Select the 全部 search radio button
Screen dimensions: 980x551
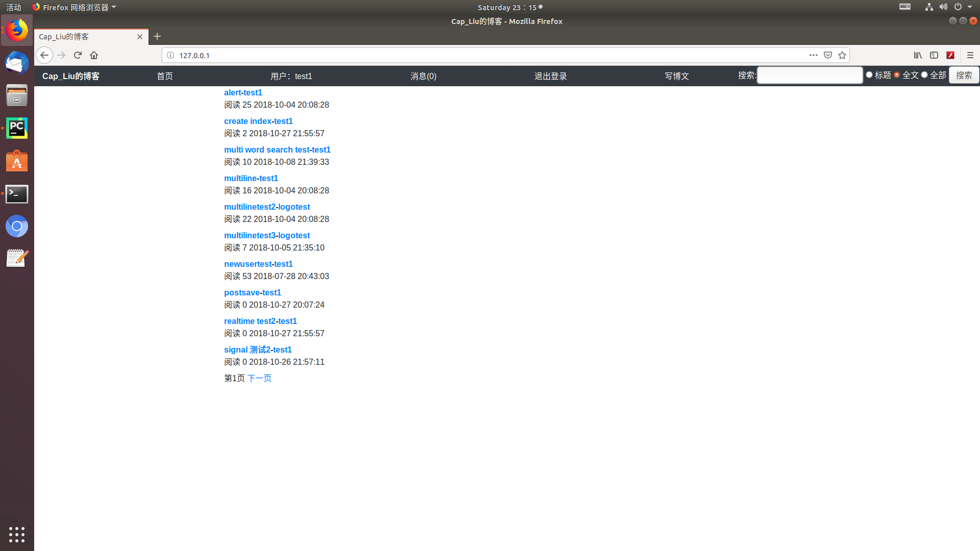click(x=924, y=75)
